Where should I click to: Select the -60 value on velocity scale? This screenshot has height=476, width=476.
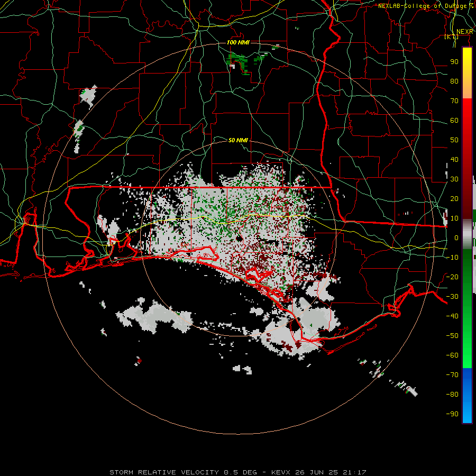(452, 355)
